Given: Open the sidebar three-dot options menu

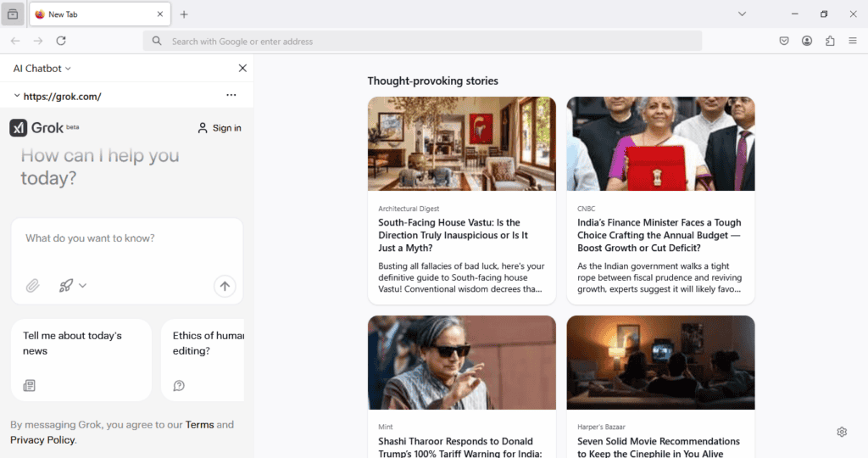Looking at the screenshot, I should click(x=231, y=95).
